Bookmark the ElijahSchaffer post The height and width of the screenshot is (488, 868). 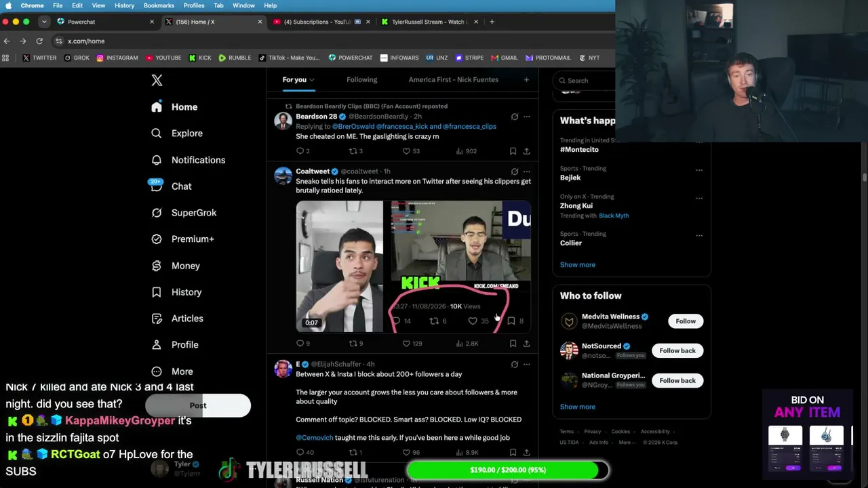pos(513,452)
